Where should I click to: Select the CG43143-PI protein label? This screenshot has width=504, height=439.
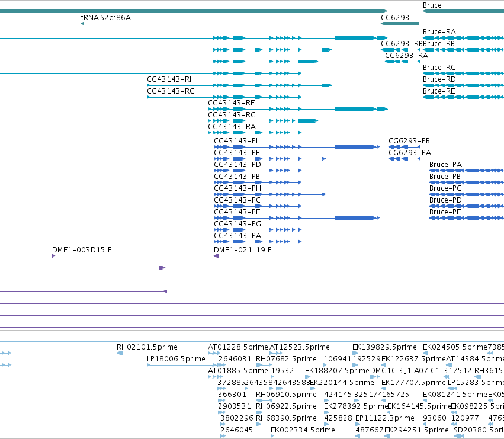pos(236,141)
